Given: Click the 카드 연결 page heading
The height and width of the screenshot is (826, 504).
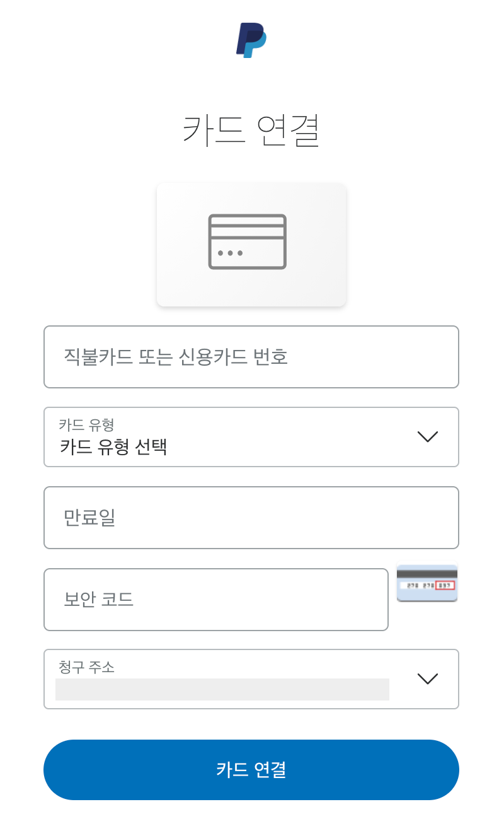Looking at the screenshot, I should [251, 130].
